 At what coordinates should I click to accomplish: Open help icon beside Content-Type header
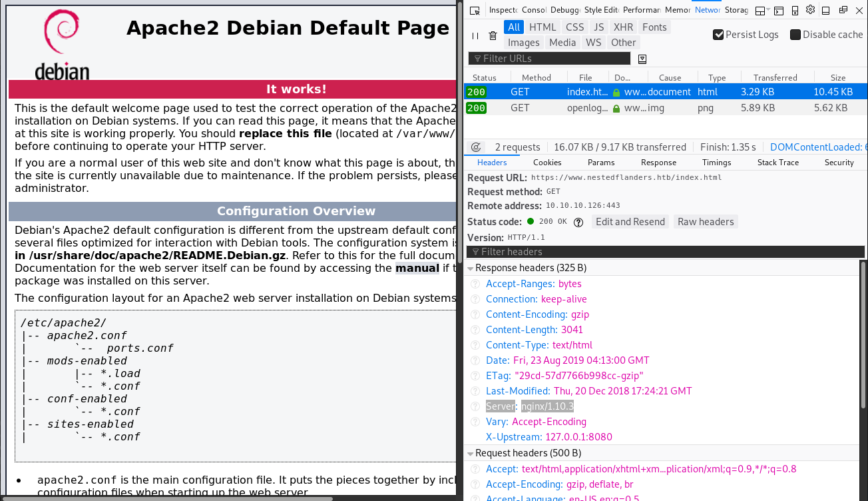click(x=475, y=345)
